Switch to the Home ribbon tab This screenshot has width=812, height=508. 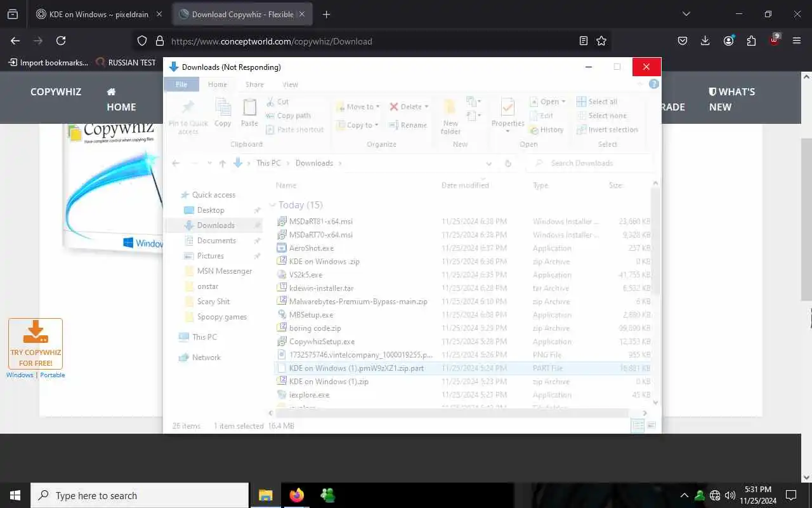218,84
